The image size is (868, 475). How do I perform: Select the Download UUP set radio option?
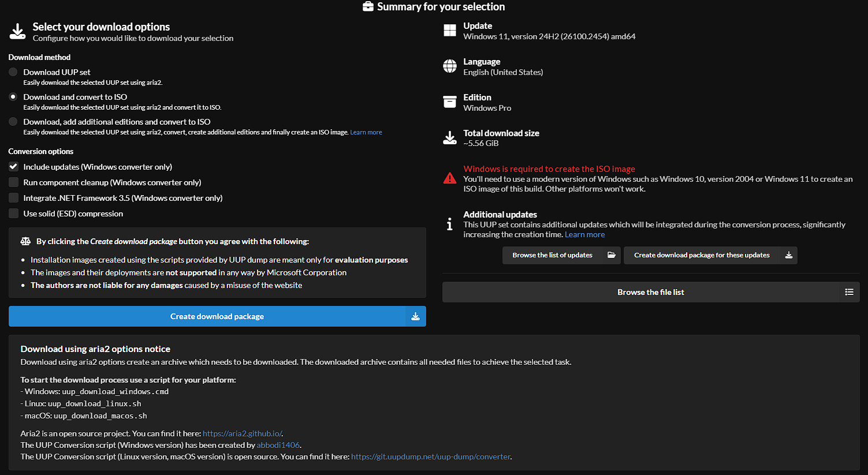[13, 72]
